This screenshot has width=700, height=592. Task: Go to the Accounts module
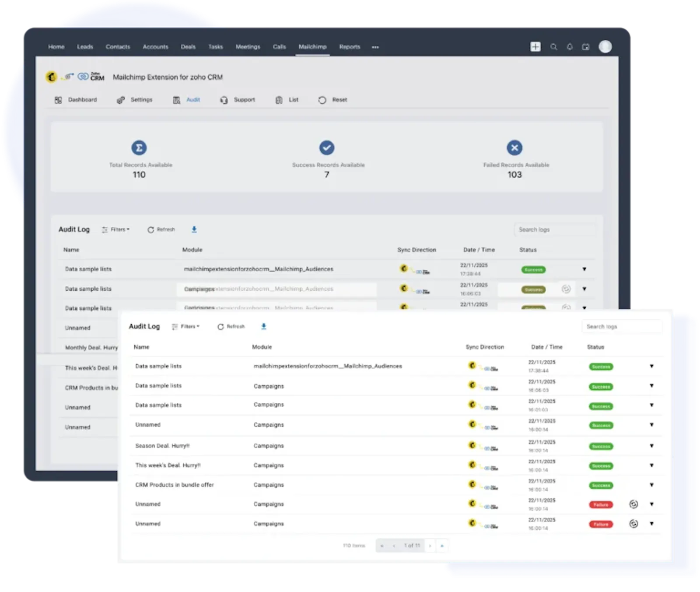(x=155, y=47)
